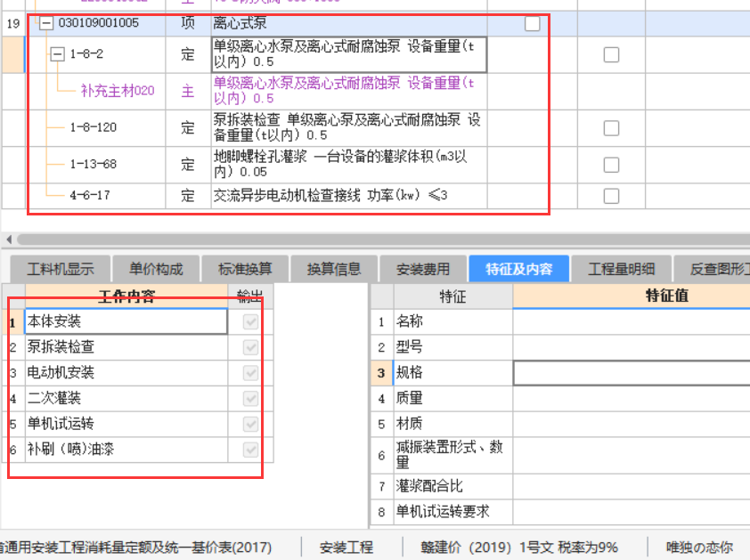750x560 pixels.
Task: Open the 安装费用 tab
Action: [x=423, y=269]
